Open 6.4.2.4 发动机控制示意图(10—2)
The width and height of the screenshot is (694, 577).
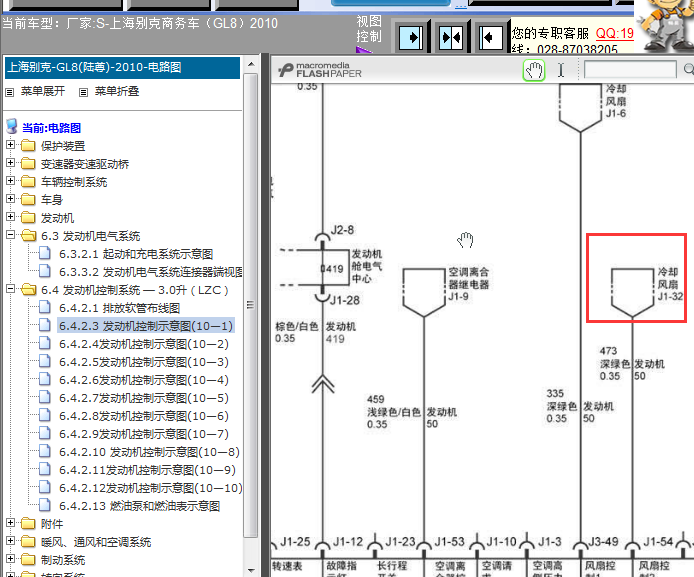[x=144, y=344]
